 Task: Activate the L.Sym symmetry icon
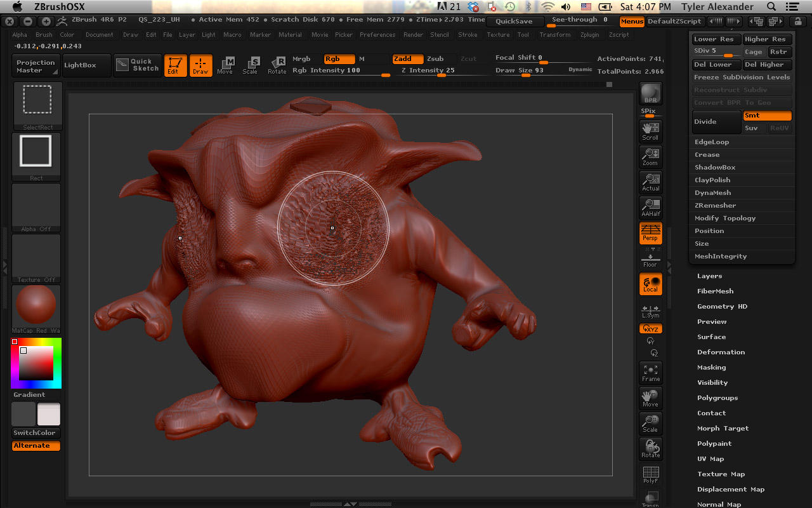coord(650,311)
